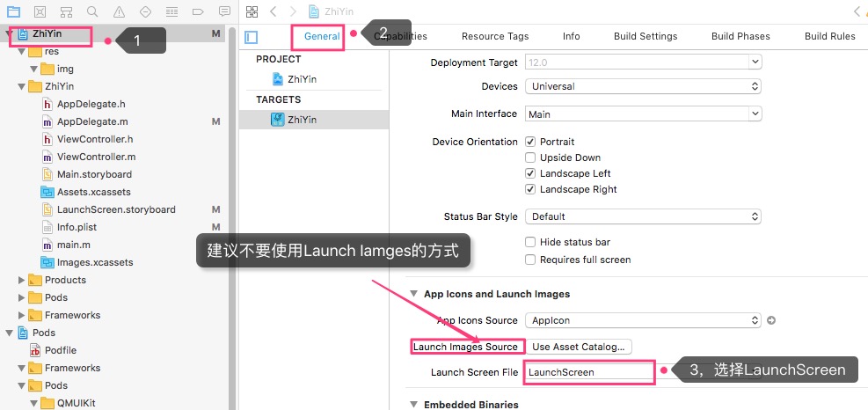Open the Symbol navigator icon

pos(67,11)
